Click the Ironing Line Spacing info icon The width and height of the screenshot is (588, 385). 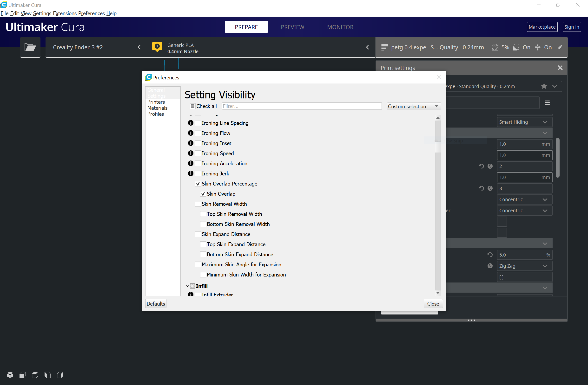(x=191, y=123)
